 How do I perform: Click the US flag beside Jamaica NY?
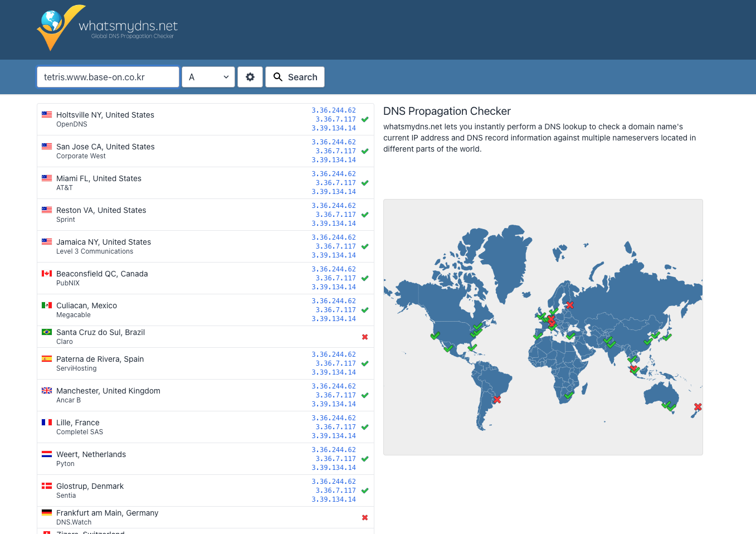(47, 241)
